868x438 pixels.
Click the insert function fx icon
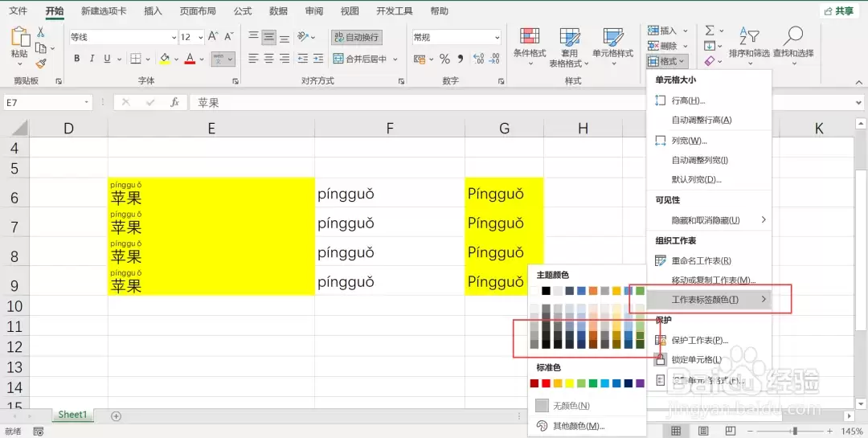point(175,102)
